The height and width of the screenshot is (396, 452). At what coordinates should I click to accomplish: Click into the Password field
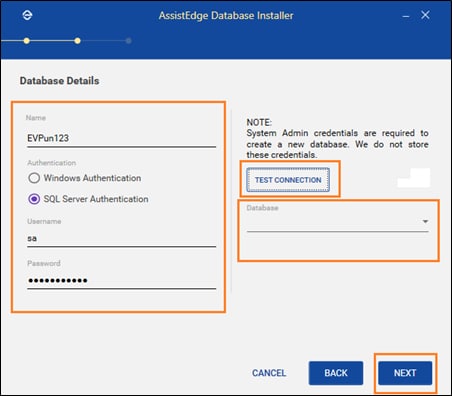click(121, 281)
